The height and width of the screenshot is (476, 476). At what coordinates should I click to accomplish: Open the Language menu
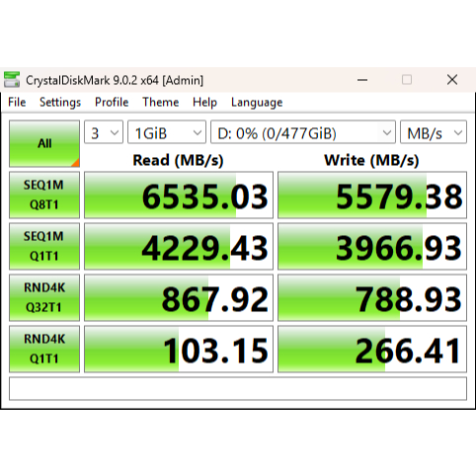click(257, 103)
